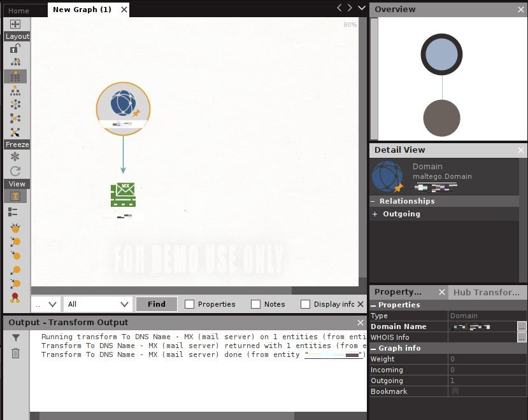Click the output filter funnel icon
528x420 pixels.
click(x=15, y=337)
